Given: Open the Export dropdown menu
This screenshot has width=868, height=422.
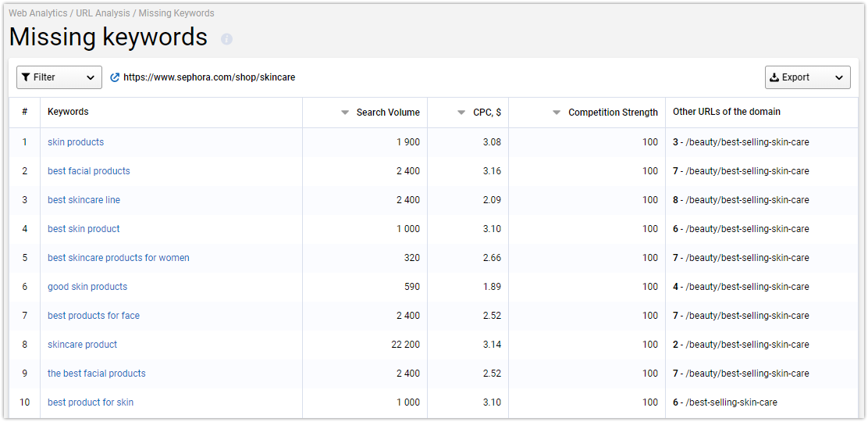Looking at the screenshot, I should tap(808, 77).
